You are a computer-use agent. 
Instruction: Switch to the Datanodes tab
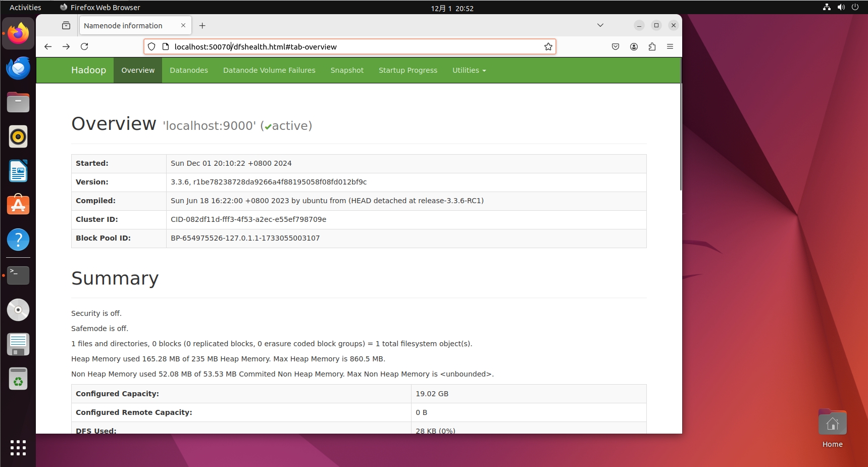pyautogui.click(x=189, y=70)
